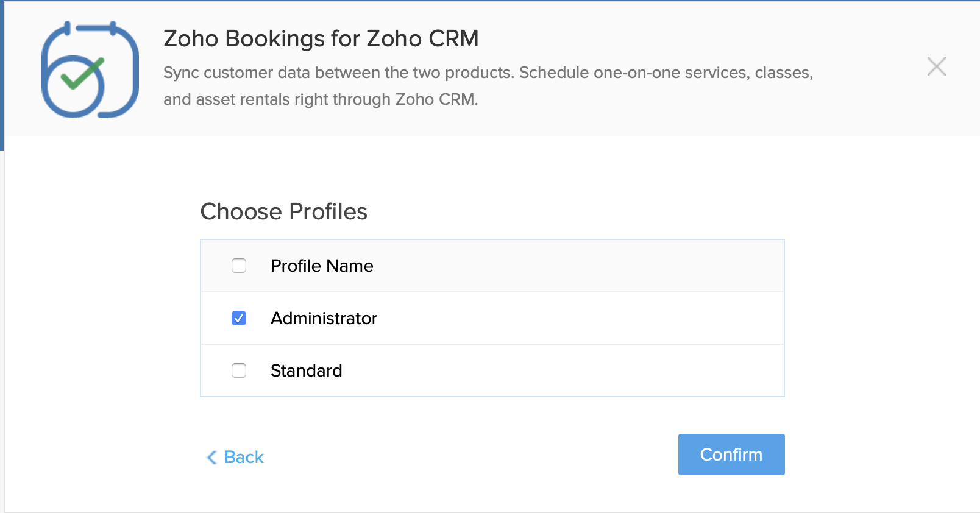Image resolution: width=980 pixels, height=513 pixels.
Task: Select the Administrator profile name text
Action: (324, 319)
